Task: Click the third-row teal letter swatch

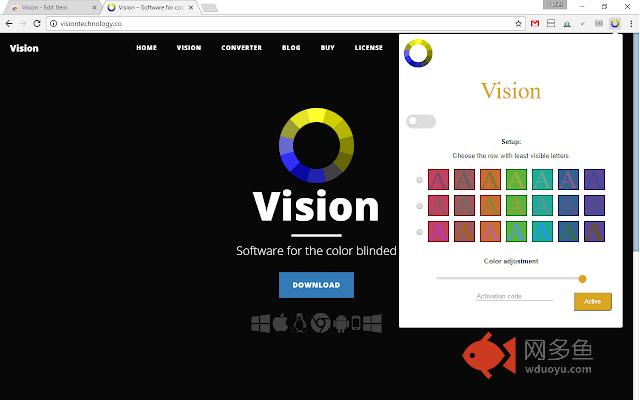Action: click(x=542, y=231)
